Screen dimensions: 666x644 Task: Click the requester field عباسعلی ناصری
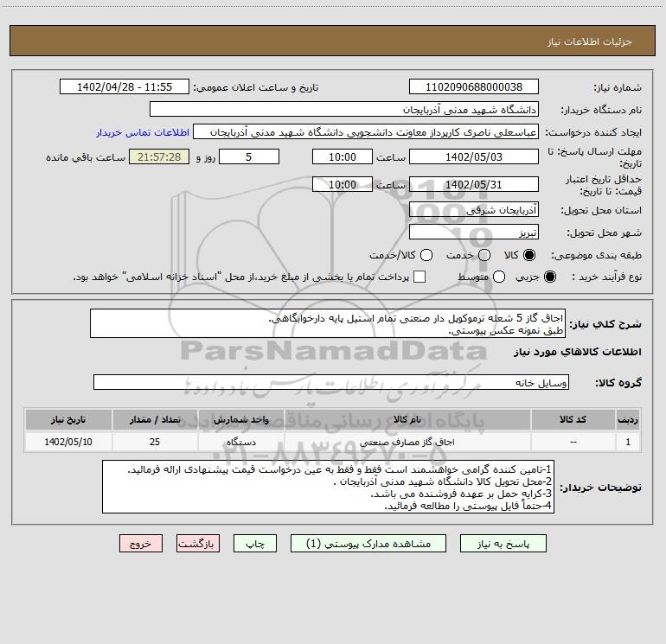366,132
